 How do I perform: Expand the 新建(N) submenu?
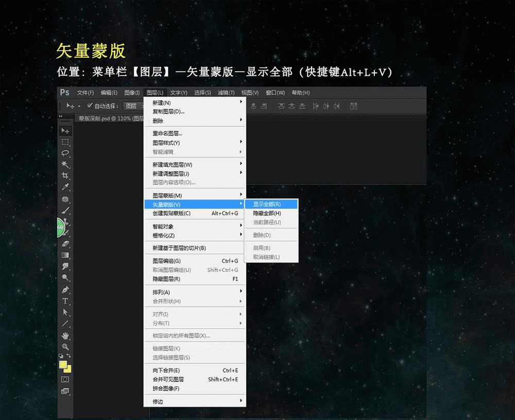195,103
